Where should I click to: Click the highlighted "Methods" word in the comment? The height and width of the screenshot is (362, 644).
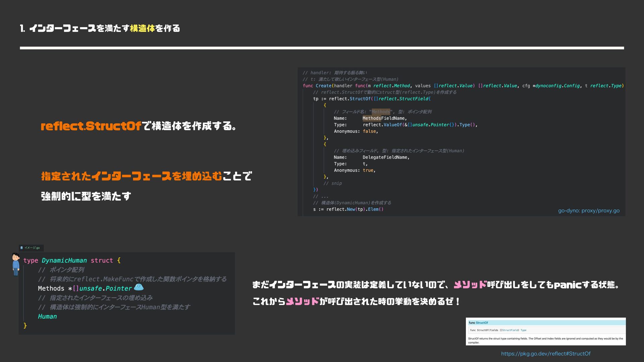point(381,112)
